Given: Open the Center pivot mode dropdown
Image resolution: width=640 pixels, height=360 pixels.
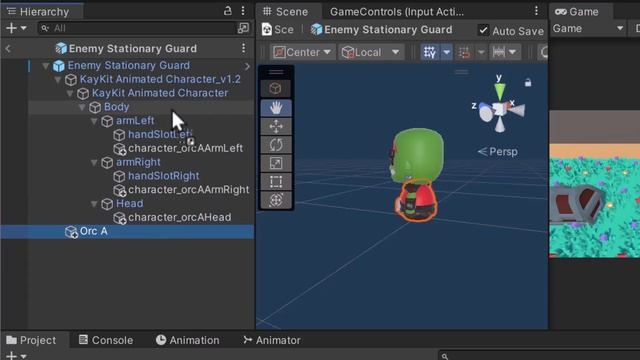Looking at the screenshot, I should 302,52.
